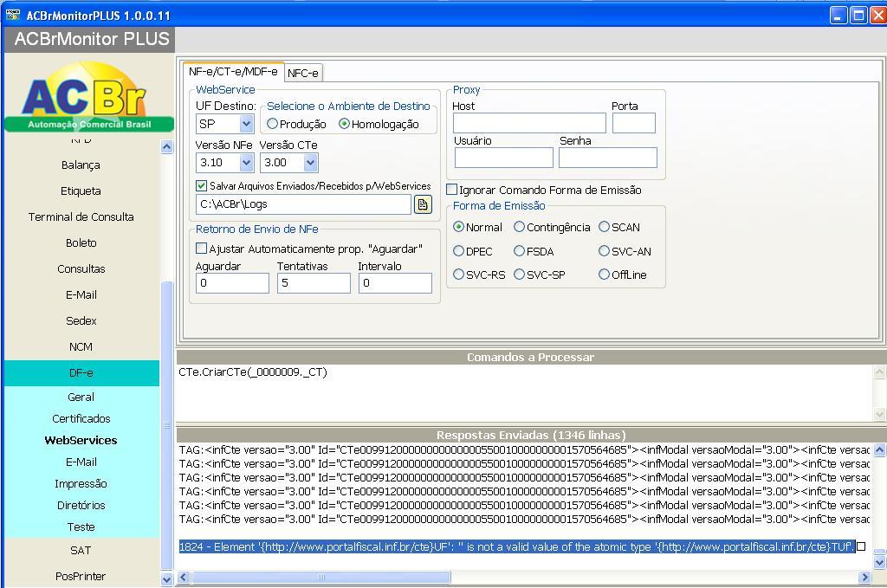Click the sidebar vertical scrollbar thumb

point(167,425)
